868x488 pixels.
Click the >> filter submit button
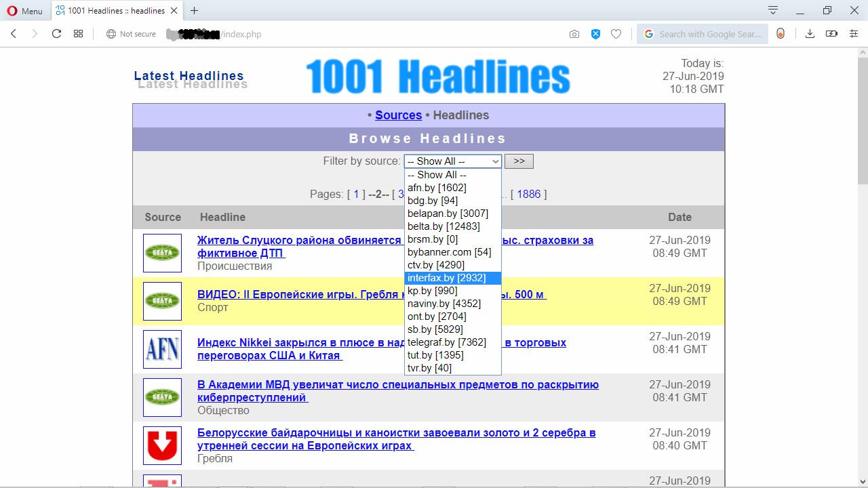point(519,161)
